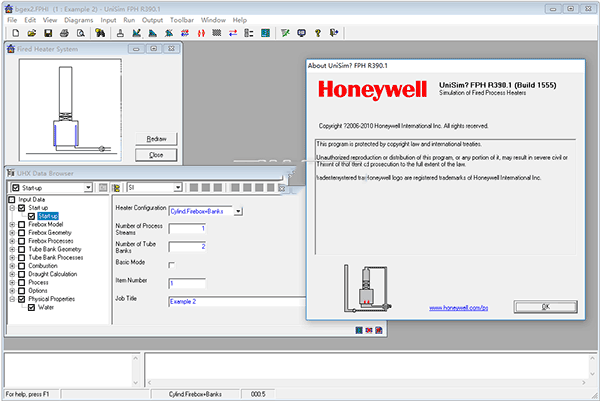Image resolution: width=600 pixels, height=401 pixels.
Task: Open the Heater Configuration dropdown arrow
Action: [238, 211]
